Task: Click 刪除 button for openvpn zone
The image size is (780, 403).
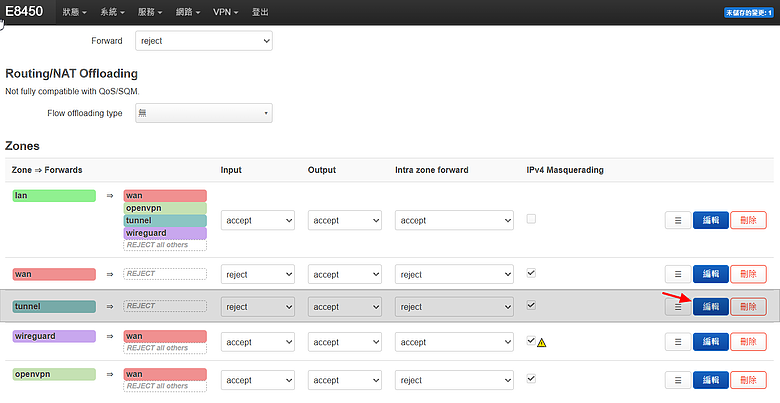Action: click(748, 380)
